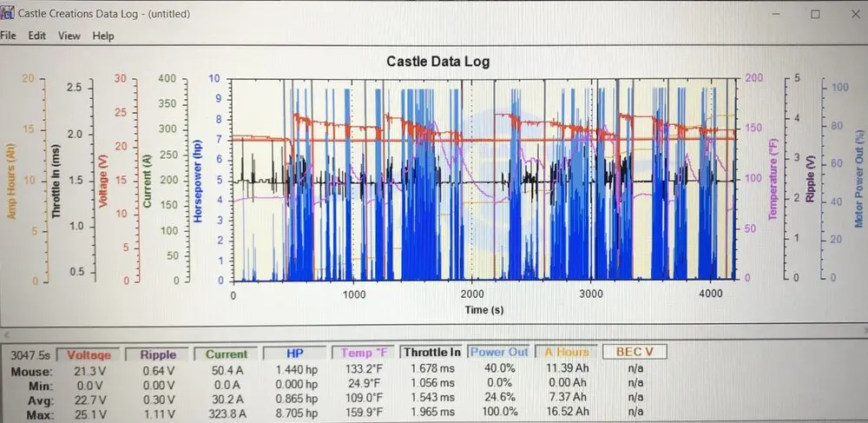
Task: Click the Min row label
Action: pyautogui.click(x=41, y=386)
